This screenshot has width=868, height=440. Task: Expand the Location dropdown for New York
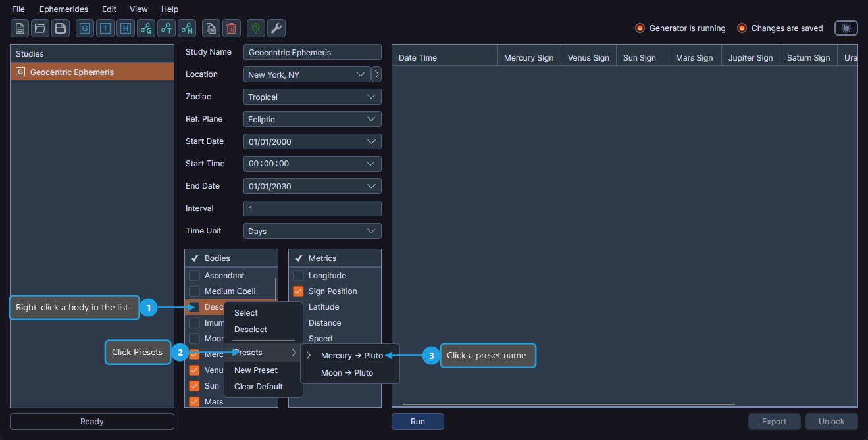(361, 74)
